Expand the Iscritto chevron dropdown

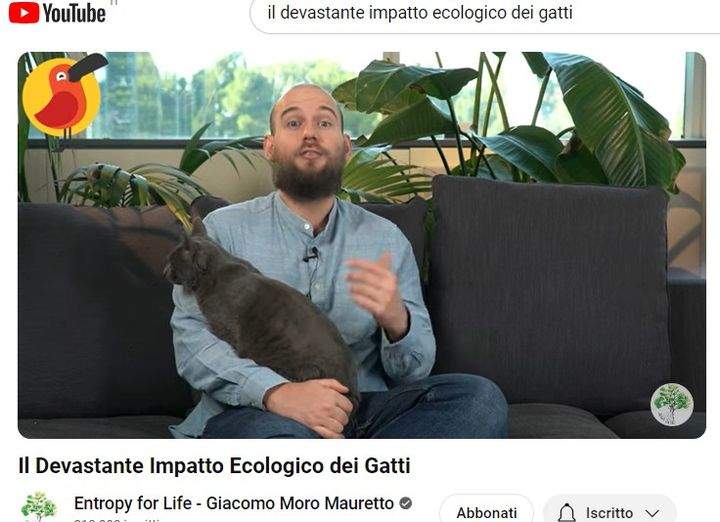pyautogui.click(x=652, y=513)
